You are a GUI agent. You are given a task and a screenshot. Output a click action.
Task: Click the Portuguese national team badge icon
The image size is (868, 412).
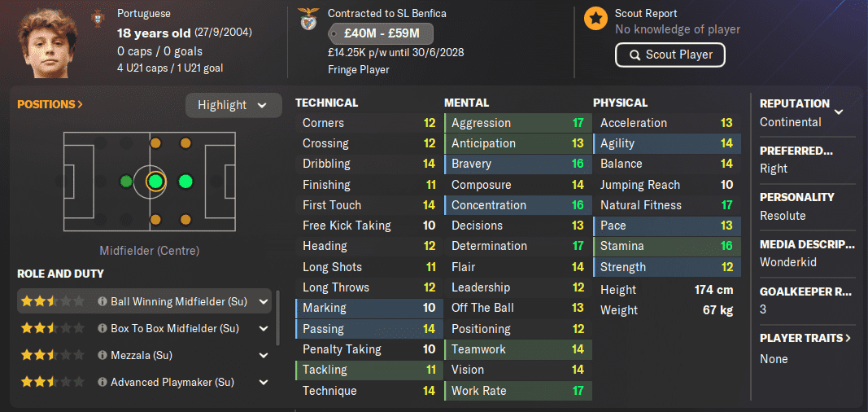tap(98, 19)
